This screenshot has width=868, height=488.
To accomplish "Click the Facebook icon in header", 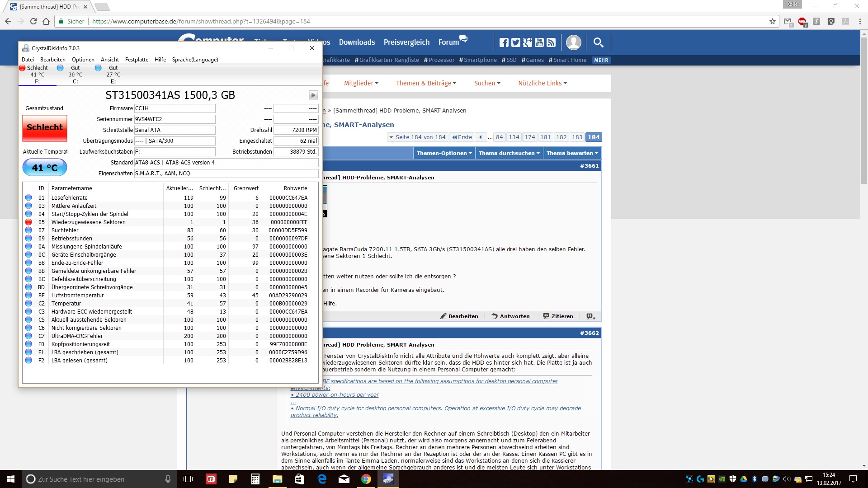I will (504, 42).
